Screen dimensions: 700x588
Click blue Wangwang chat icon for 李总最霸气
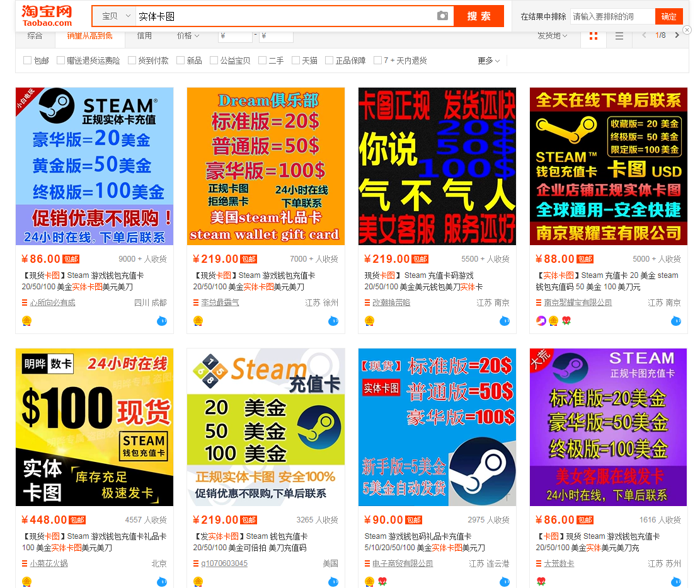[x=333, y=321]
